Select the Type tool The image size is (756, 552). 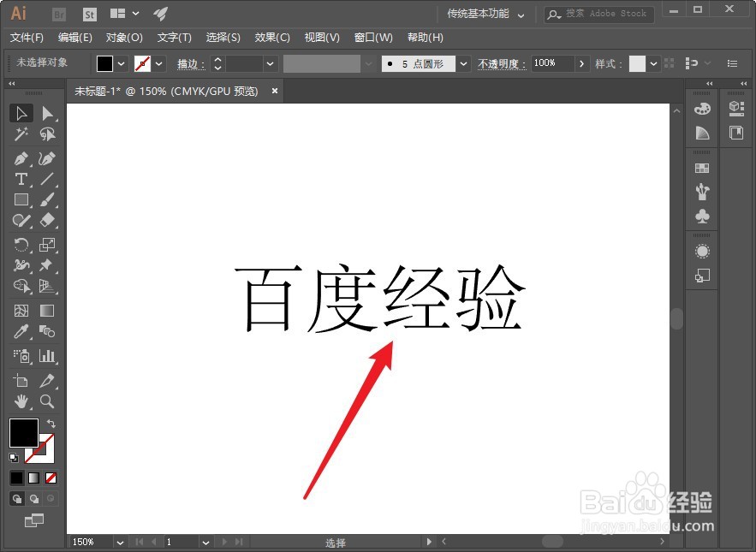[21, 180]
